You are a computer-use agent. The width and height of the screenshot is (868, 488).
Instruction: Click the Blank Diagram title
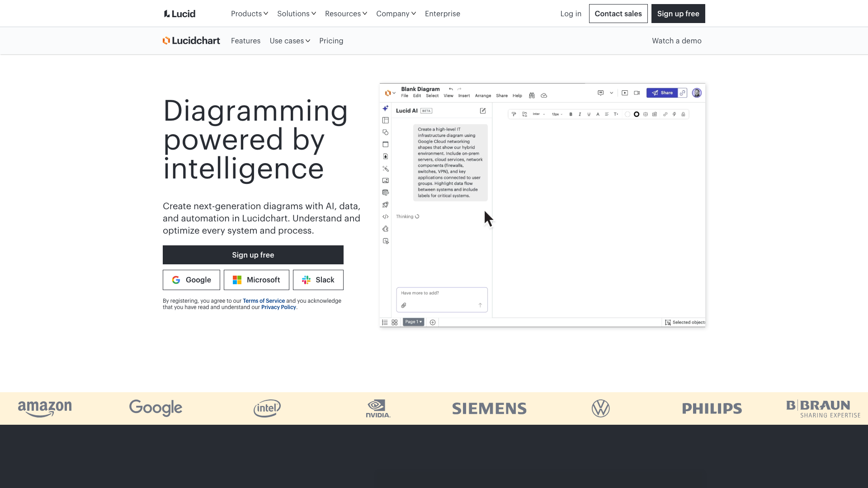tap(420, 89)
